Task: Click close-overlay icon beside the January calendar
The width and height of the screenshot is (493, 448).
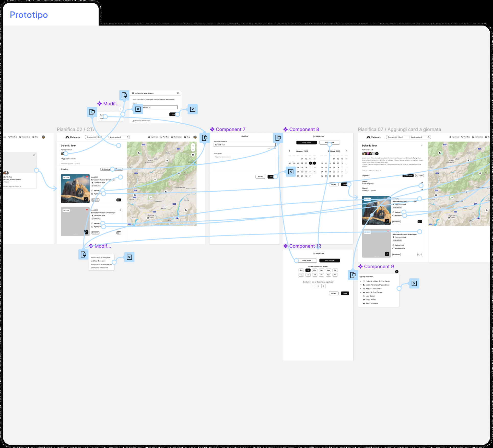Action: (291, 172)
